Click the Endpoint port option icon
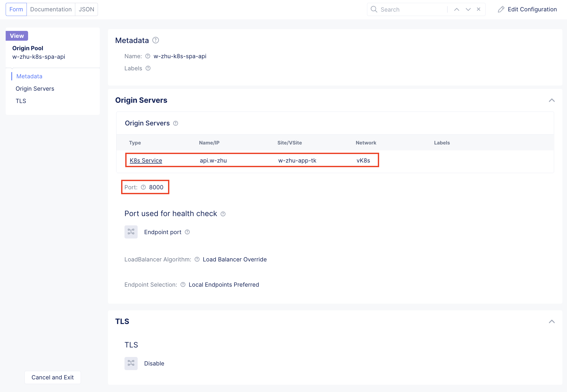This screenshot has width=567, height=392. (x=131, y=232)
